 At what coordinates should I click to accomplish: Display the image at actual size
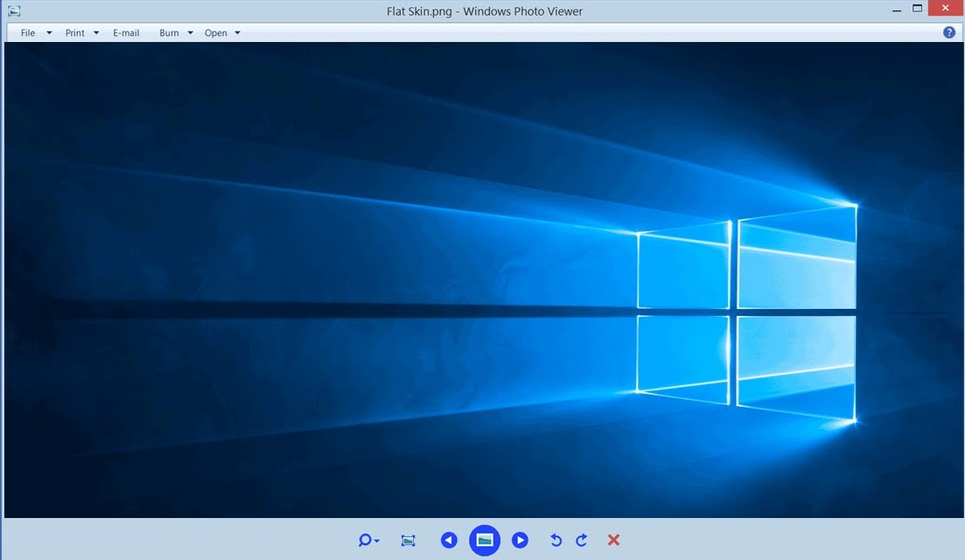(407, 540)
